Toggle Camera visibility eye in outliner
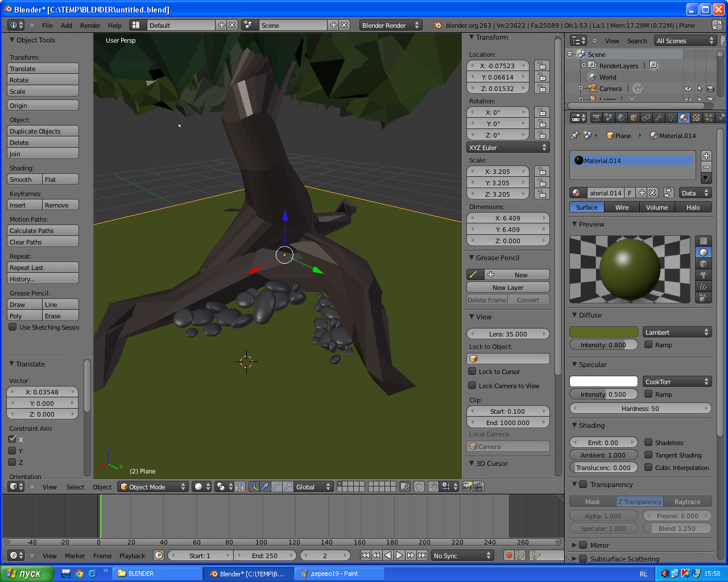The image size is (728, 582). [688, 89]
